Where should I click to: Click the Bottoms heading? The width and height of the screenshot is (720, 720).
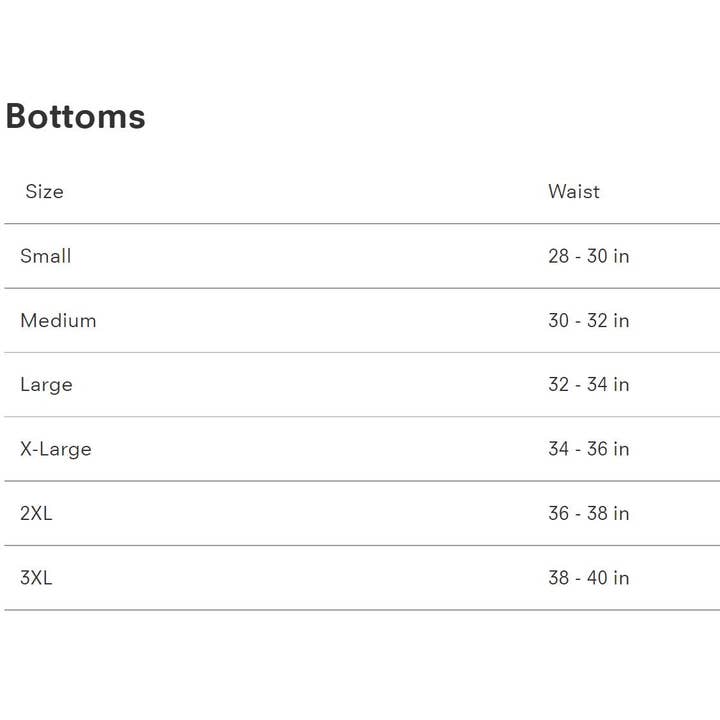76,117
